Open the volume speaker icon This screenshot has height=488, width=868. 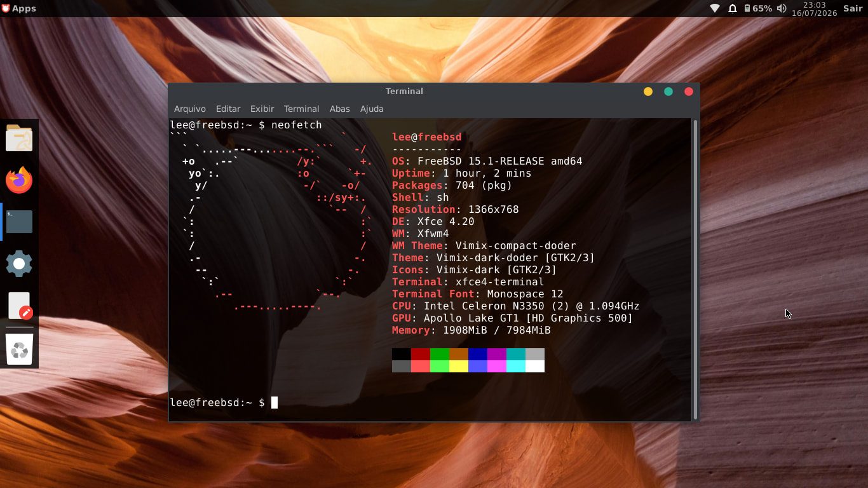click(782, 8)
